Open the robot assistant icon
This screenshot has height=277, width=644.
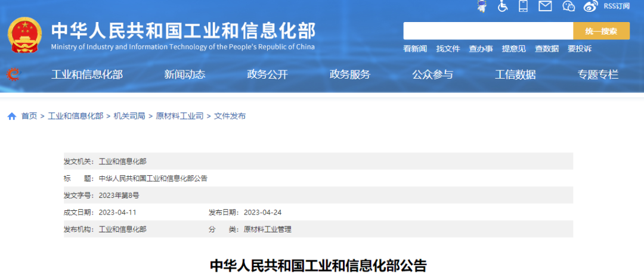pyautogui.click(x=482, y=6)
